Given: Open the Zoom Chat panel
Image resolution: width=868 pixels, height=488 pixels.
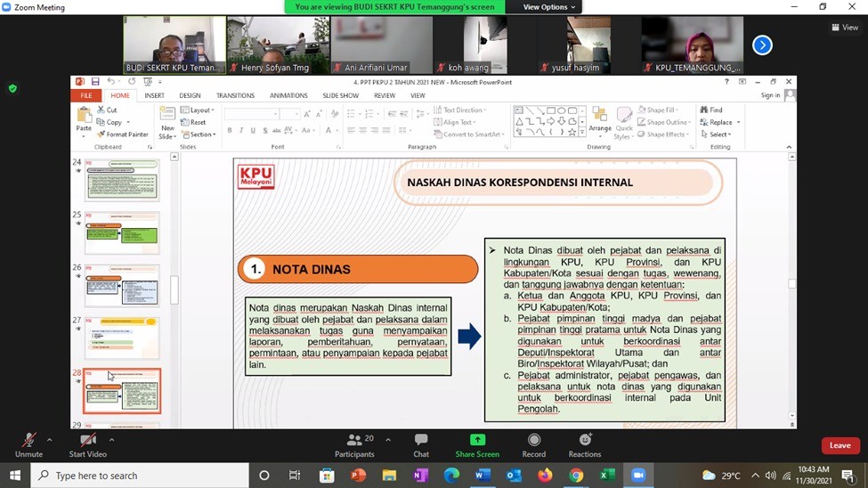Looking at the screenshot, I should pyautogui.click(x=421, y=441).
